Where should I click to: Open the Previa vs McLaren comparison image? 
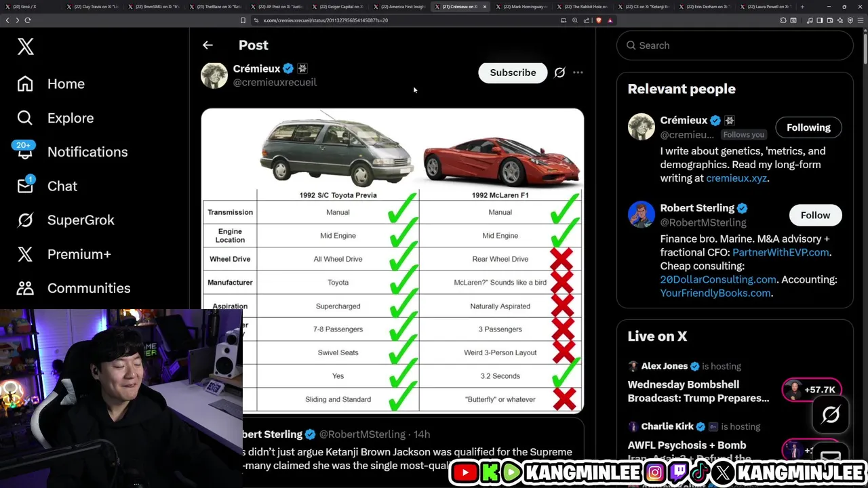pos(392,260)
